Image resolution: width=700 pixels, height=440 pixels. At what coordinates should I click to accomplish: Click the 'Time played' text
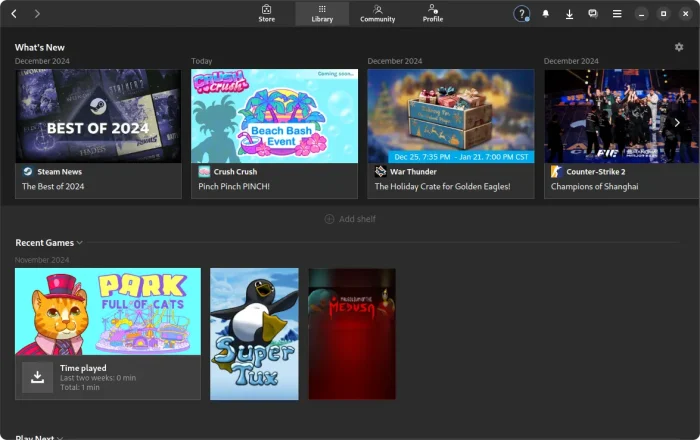click(x=83, y=368)
